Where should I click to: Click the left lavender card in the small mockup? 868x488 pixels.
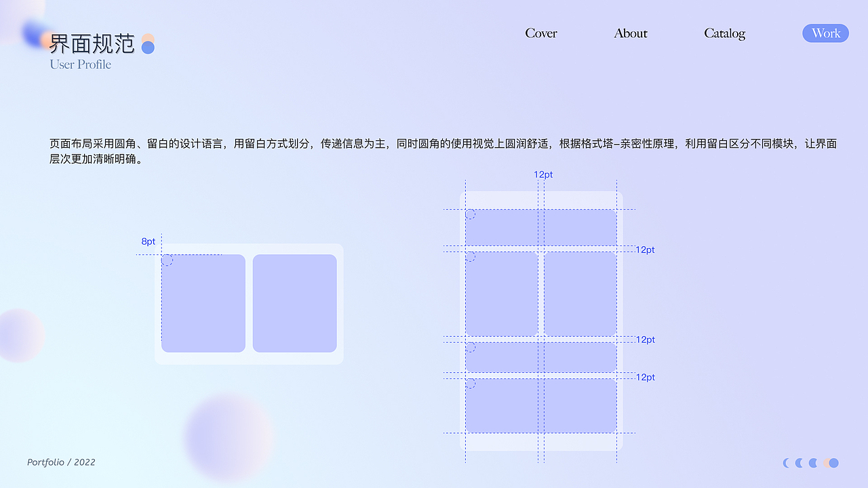(203, 303)
